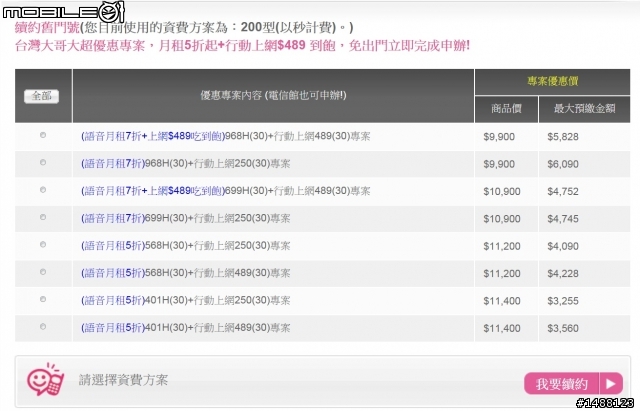The width and height of the screenshot is (640, 411).
Task: Click $11,200 price in 568H 489 row
Action: [502, 273]
